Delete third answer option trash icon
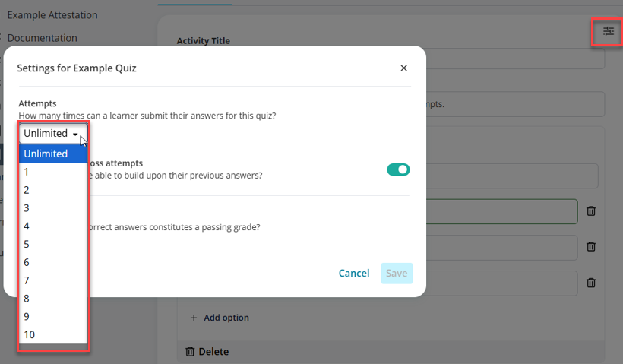Image resolution: width=623 pixels, height=364 pixels. point(591,283)
